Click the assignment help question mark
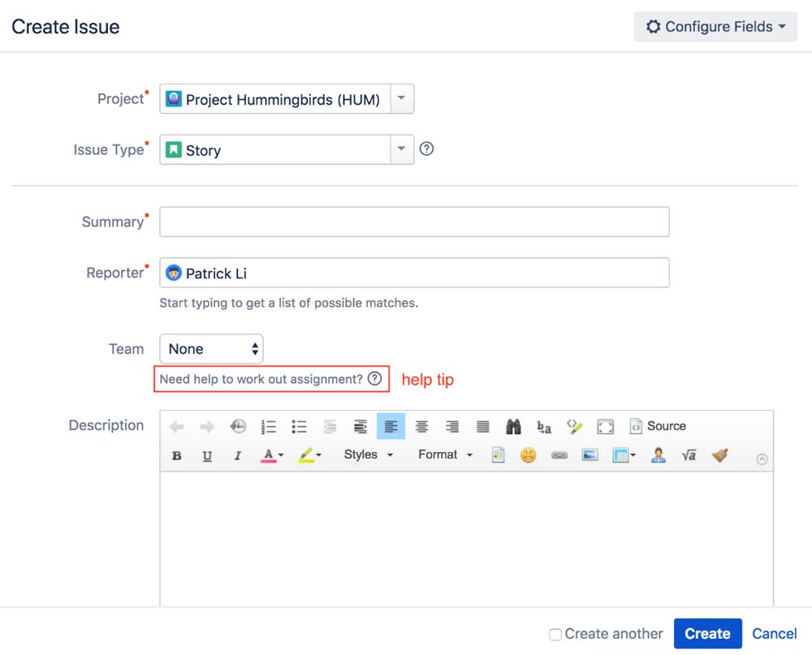Viewport: 812px width, 655px height. (x=375, y=379)
